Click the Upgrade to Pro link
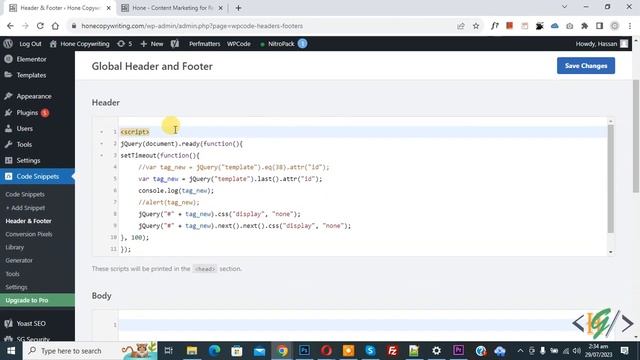 [x=27, y=300]
